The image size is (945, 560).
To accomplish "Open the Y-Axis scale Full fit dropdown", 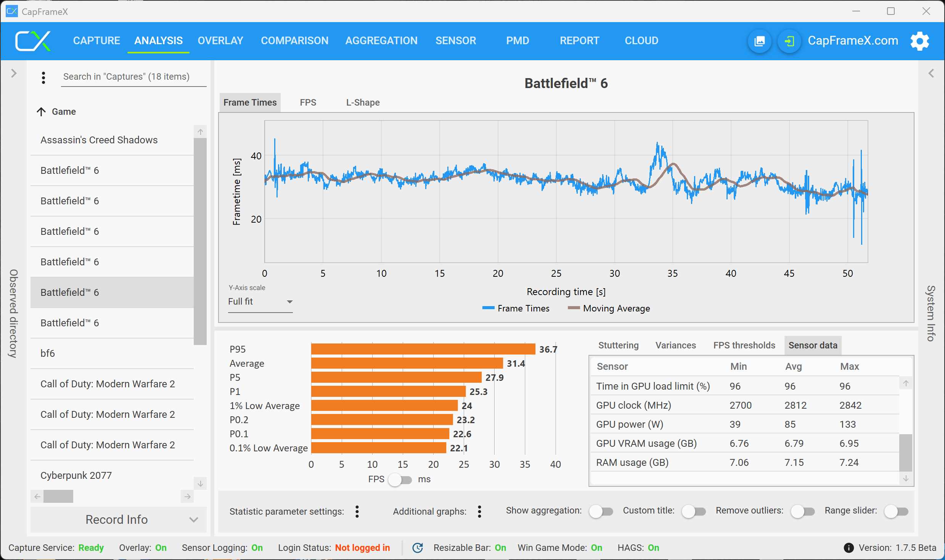I will (x=260, y=302).
